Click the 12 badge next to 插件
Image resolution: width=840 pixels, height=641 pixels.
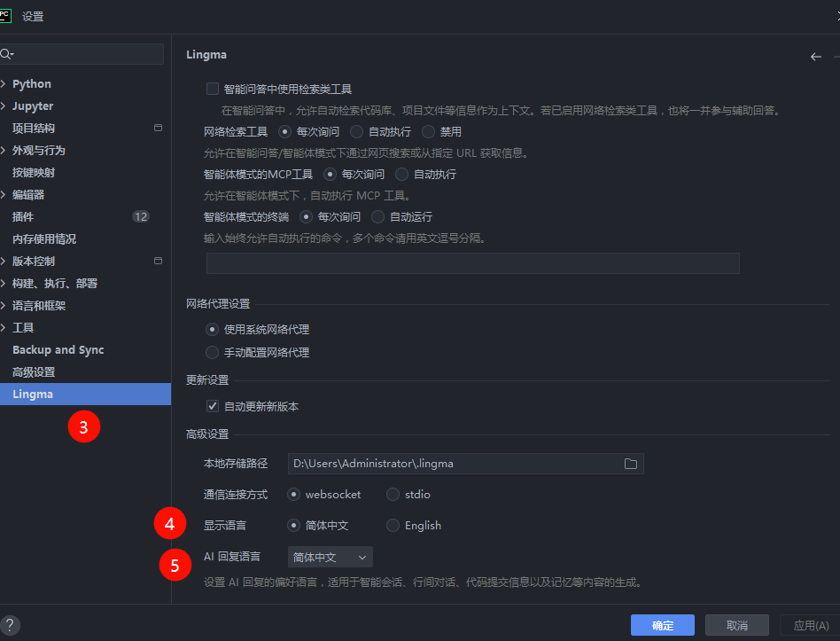coord(141,216)
